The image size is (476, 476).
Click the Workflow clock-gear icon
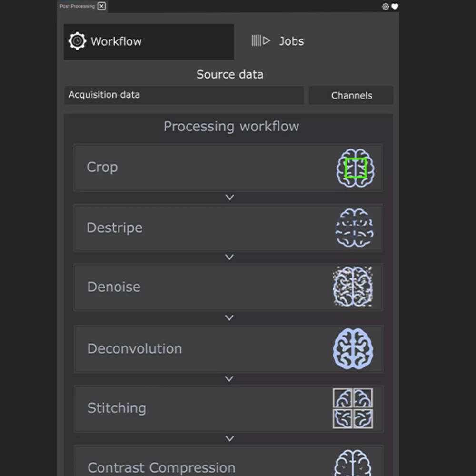77,41
